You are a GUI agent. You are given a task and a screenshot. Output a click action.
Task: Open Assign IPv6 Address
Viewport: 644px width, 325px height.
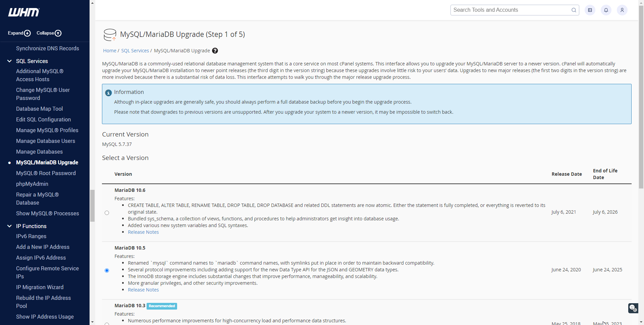41,258
